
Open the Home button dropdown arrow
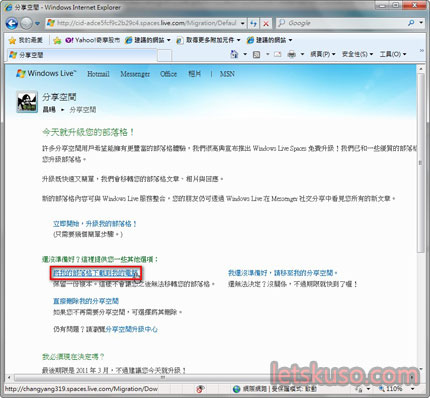click(245, 54)
